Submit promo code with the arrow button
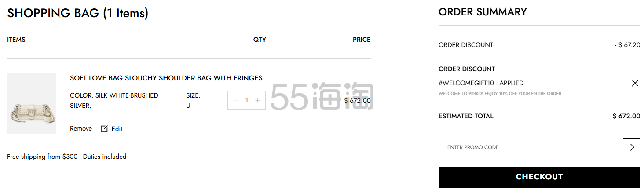The width and height of the screenshot is (644, 193). click(632, 147)
